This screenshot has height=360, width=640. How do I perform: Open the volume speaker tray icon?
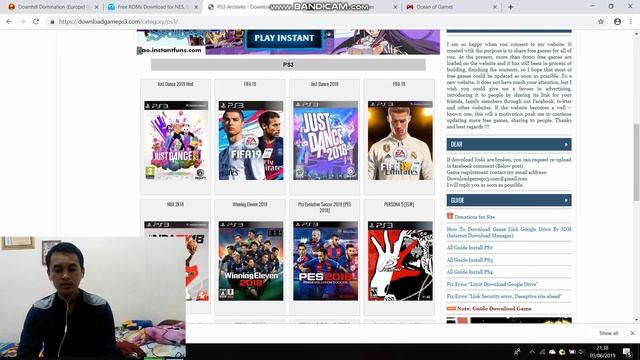point(582,352)
